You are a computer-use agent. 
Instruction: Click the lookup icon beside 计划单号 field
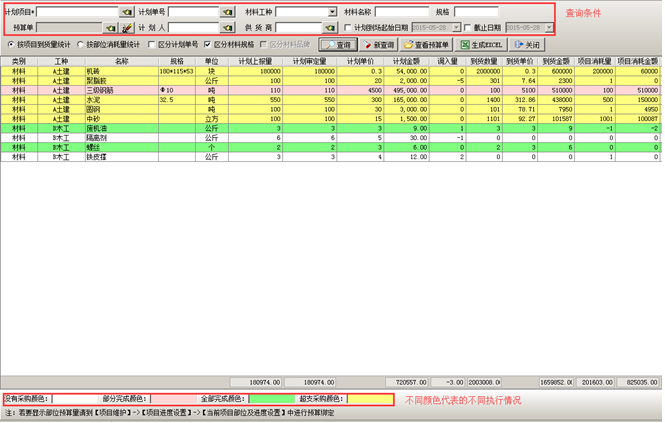pos(228,12)
